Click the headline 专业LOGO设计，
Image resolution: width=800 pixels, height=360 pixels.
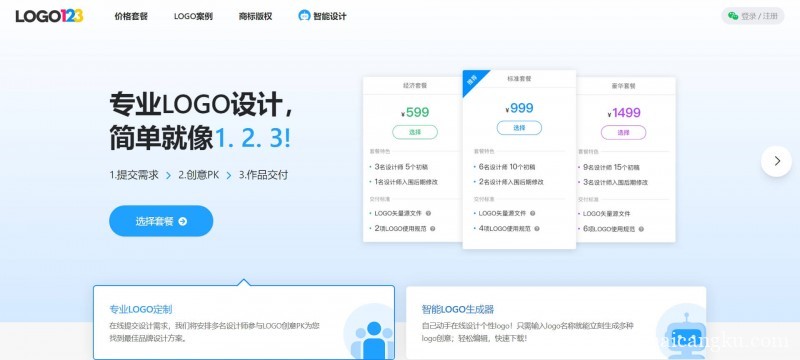click(x=202, y=105)
